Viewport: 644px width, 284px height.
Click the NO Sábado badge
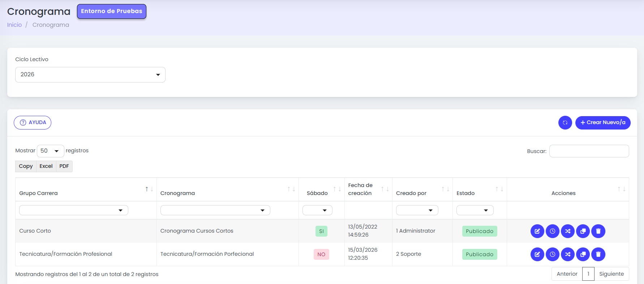point(321,254)
